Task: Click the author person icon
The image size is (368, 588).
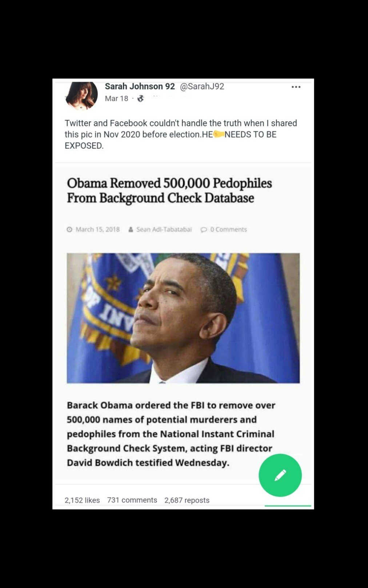Action: coord(131,230)
